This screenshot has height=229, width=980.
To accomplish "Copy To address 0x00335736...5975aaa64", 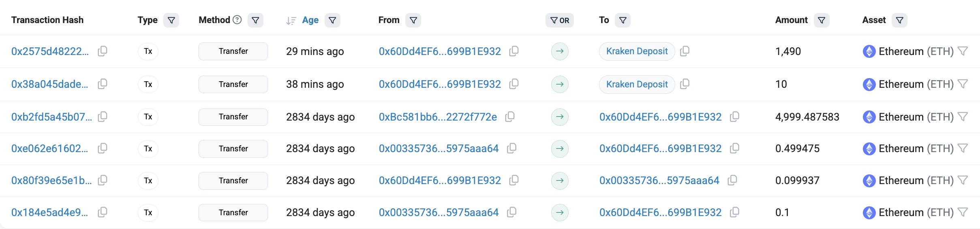I will (x=732, y=180).
